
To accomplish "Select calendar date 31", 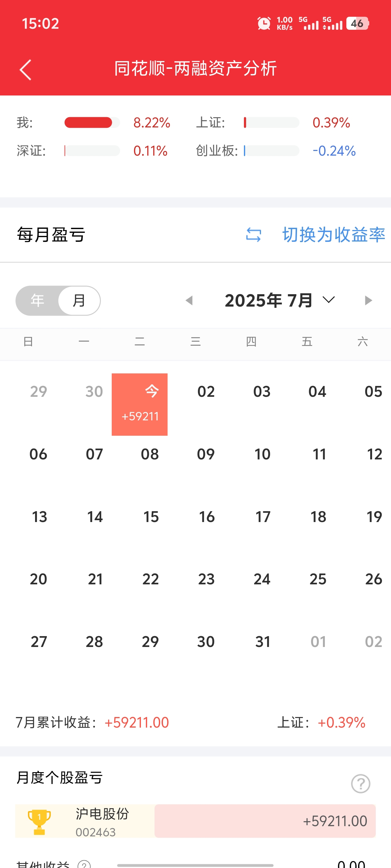I will pyautogui.click(x=263, y=642).
